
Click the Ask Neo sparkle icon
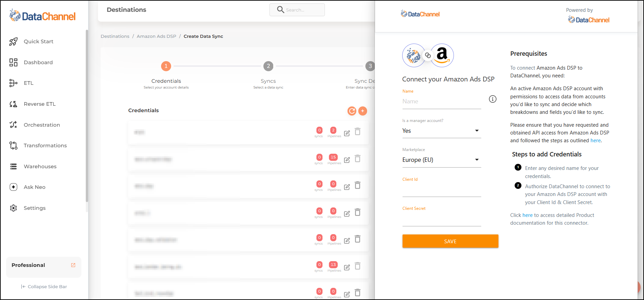13,187
